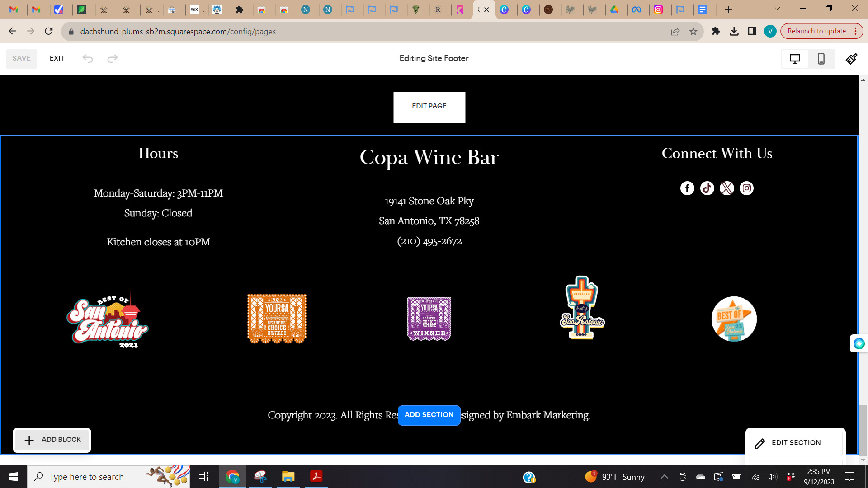
Task: Click the blue floating circle widget
Action: click(859, 344)
